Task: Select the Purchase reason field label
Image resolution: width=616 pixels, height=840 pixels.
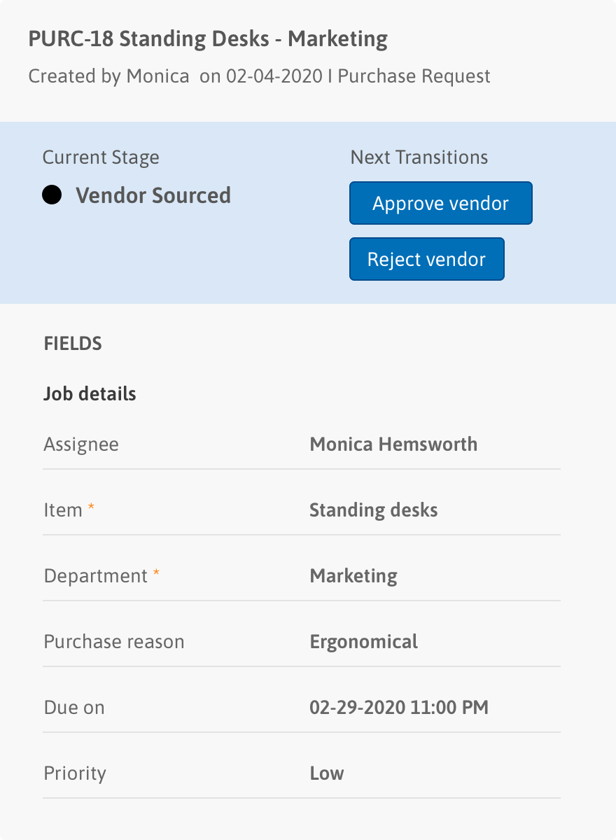Action: click(114, 642)
